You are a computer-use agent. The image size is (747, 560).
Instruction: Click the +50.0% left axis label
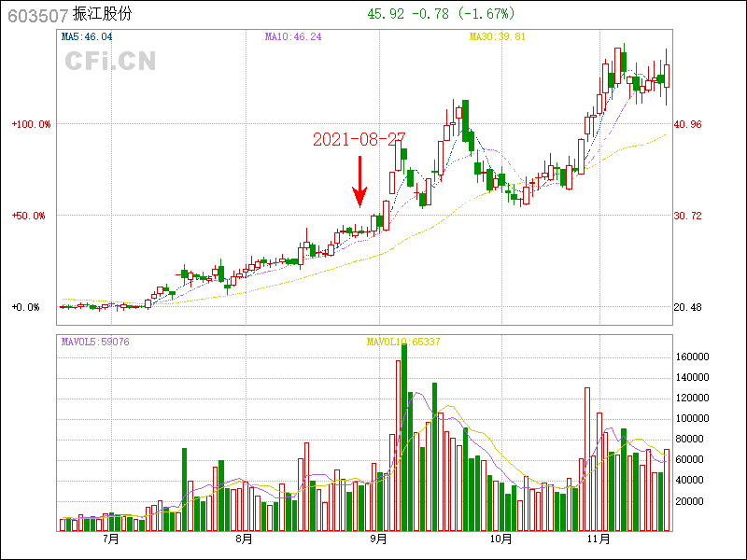point(32,216)
